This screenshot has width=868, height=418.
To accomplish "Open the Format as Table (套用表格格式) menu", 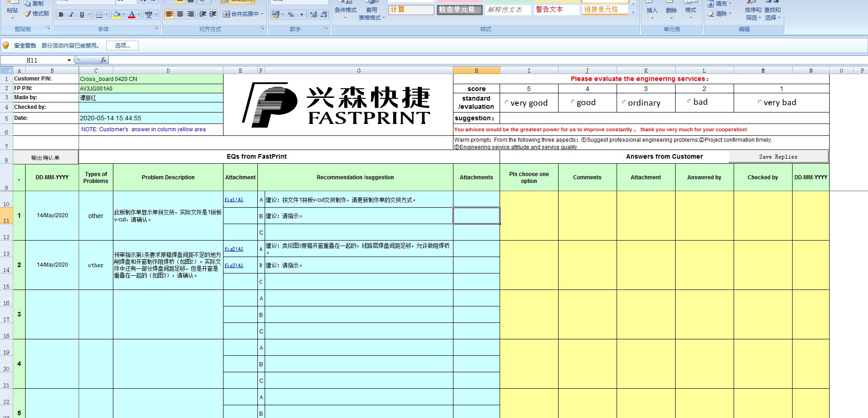I will [x=372, y=10].
